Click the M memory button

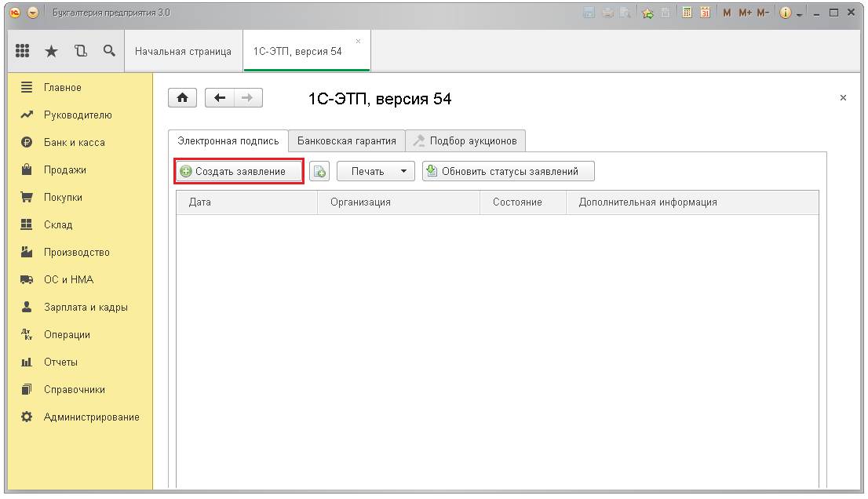click(x=727, y=13)
